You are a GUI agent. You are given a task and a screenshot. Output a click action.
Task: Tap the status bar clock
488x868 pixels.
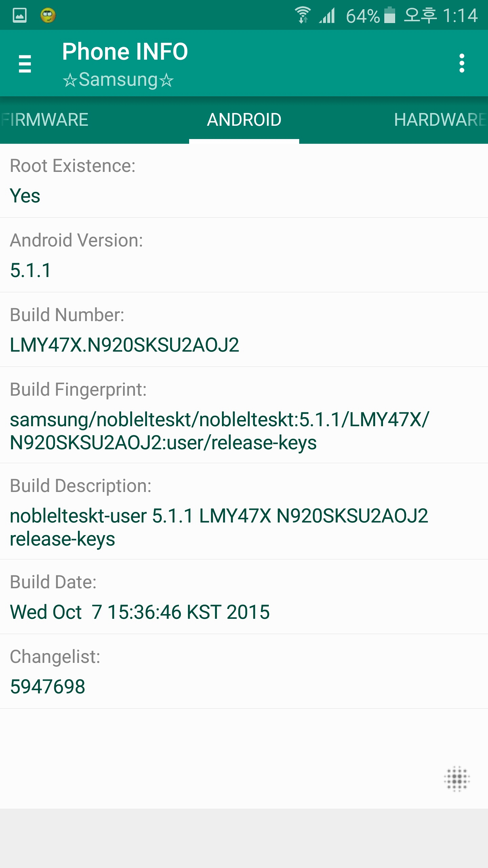pyautogui.click(x=441, y=15)
